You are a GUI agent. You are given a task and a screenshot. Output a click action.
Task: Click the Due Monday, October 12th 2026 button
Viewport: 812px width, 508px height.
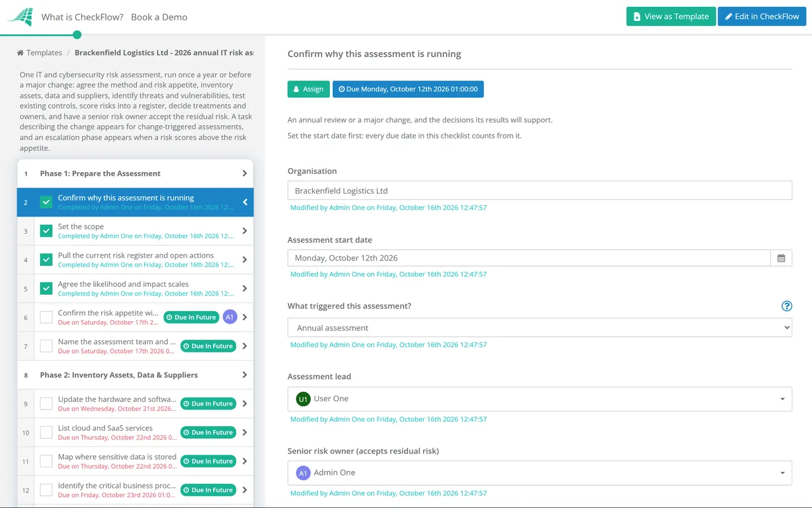[x=408, y=89]
